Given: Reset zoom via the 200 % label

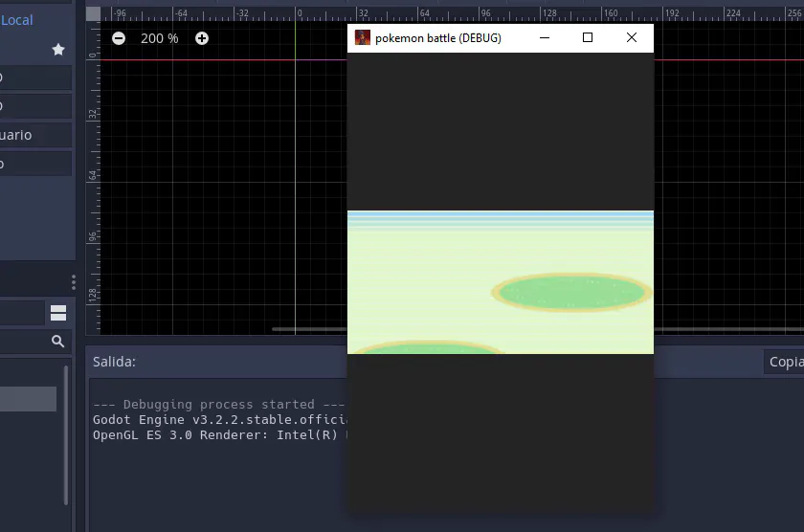Looking at the screenshot, I should 160,38.
